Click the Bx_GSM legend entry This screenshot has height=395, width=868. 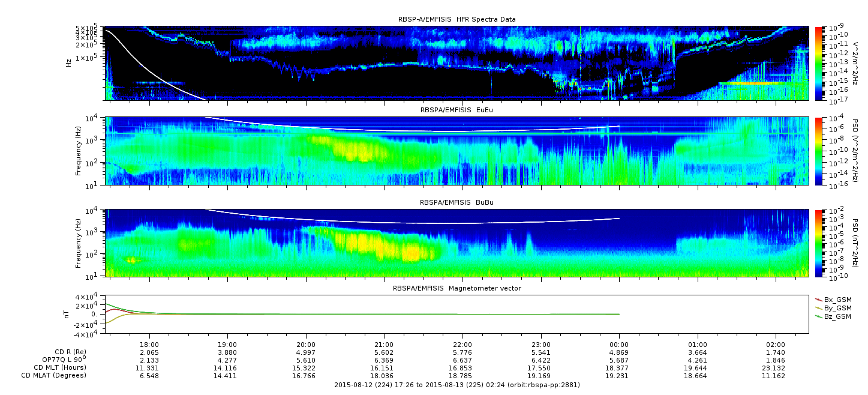833,299
